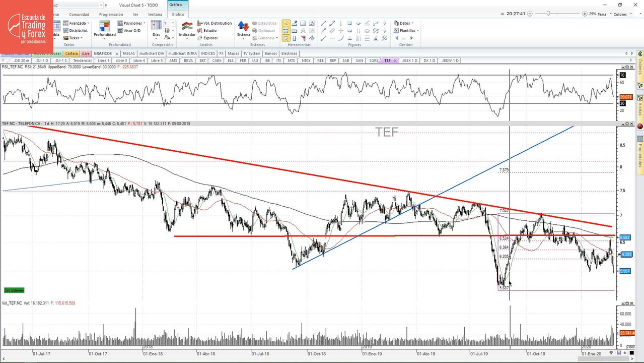Click the symbol input field in title bar

pyautogui.click(x=78, y=5)
